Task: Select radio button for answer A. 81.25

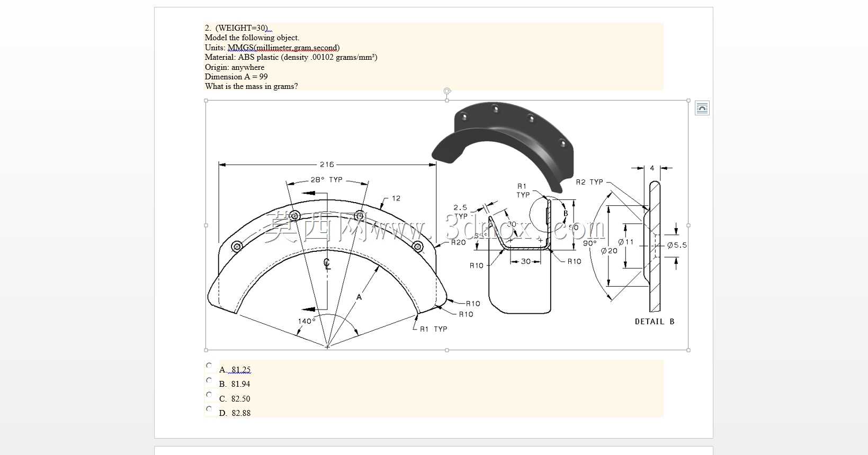Action: [209, 366]
